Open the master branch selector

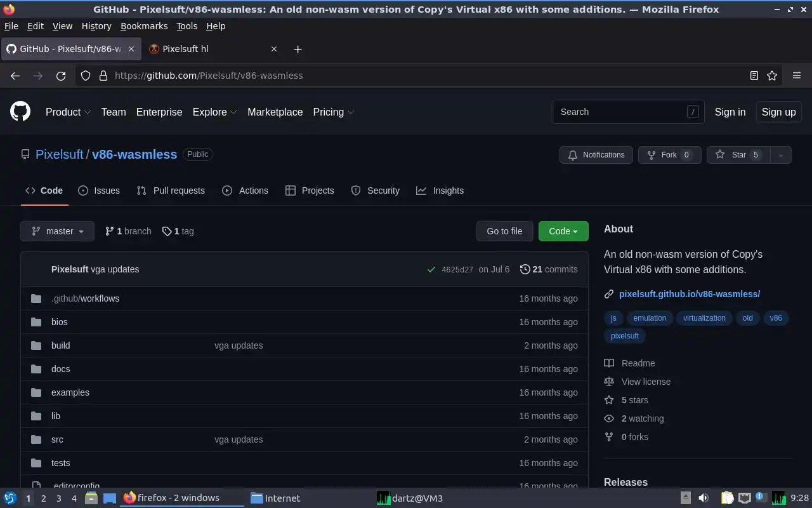pyautogui.click(x=57, y=231)
